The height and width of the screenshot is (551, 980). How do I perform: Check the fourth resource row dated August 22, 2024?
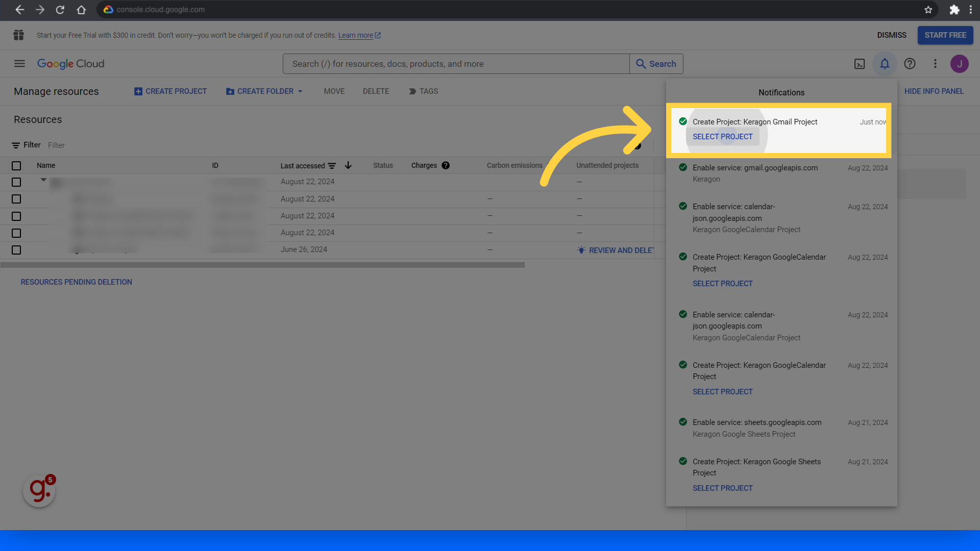pyautogui.click(x=16, y=233)
